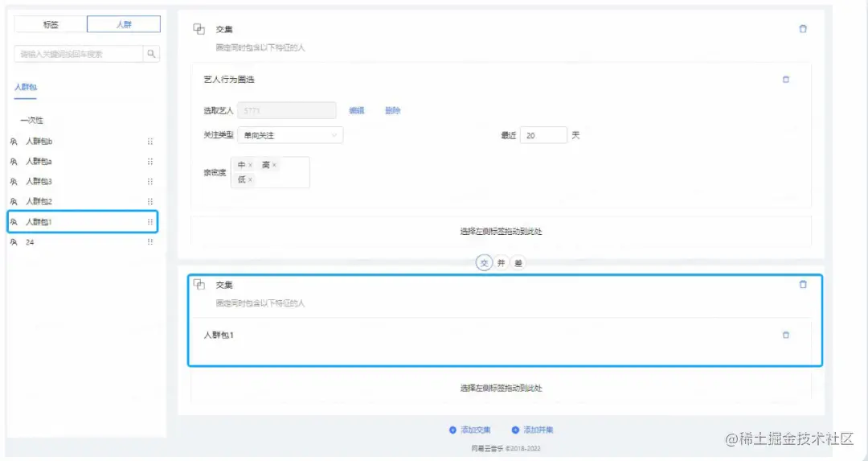The height and width of the screenshot is (461, 868).
Task: Select the 并 set operation button
Action: [x=501, y=263]
